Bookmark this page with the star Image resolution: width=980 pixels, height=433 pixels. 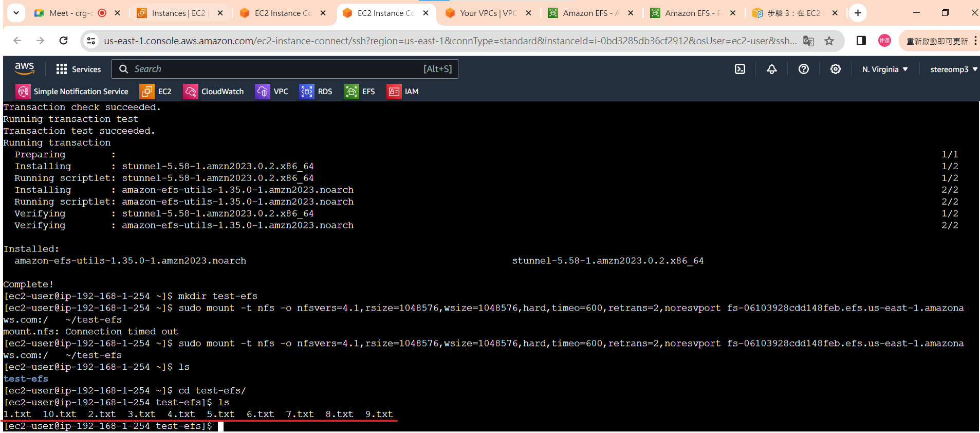(829, 41)
